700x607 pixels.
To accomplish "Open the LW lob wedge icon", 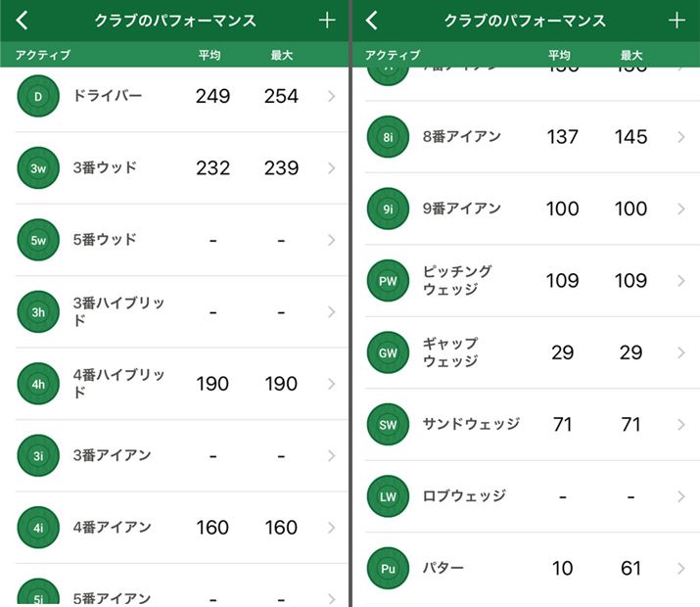I will pyautogui.click(x=388, y=496).
